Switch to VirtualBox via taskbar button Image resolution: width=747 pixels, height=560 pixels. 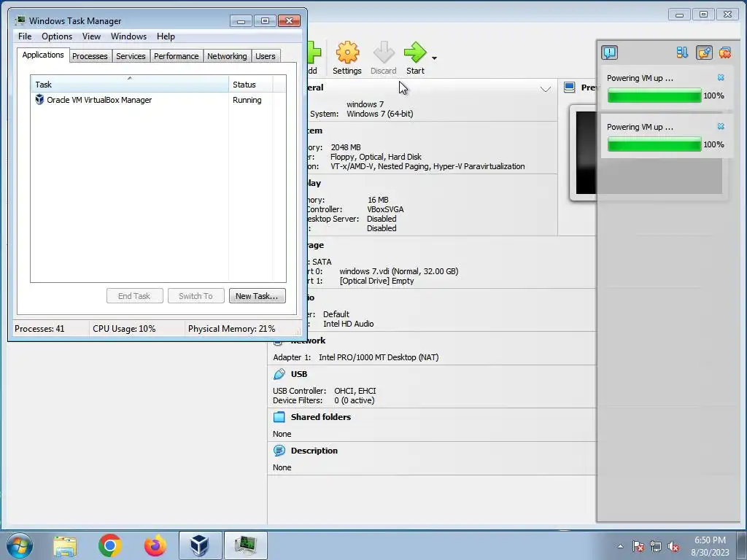tap(200, 545)
